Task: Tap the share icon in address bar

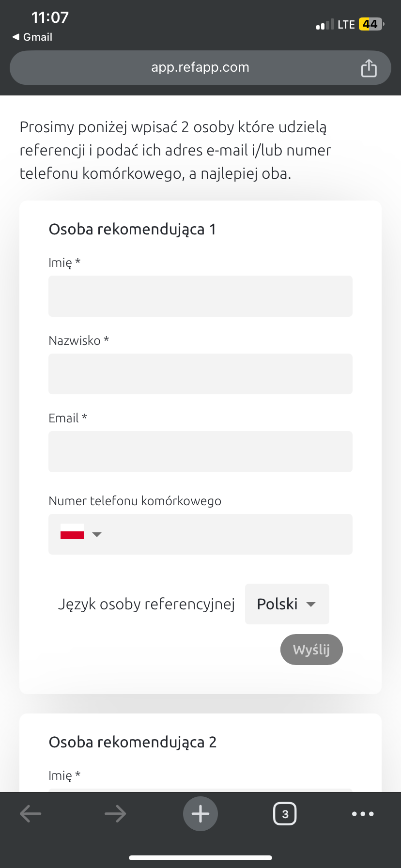Action: (x=369, y=68)
